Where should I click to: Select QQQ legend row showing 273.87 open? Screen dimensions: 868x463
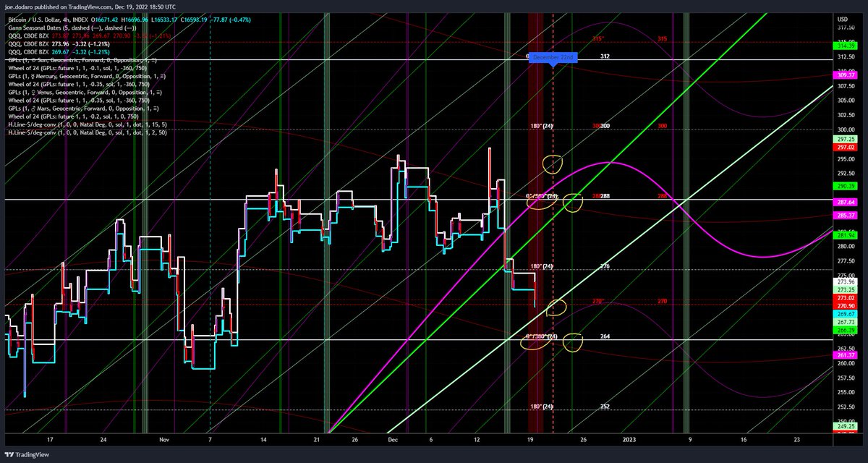tap(88, 36)
